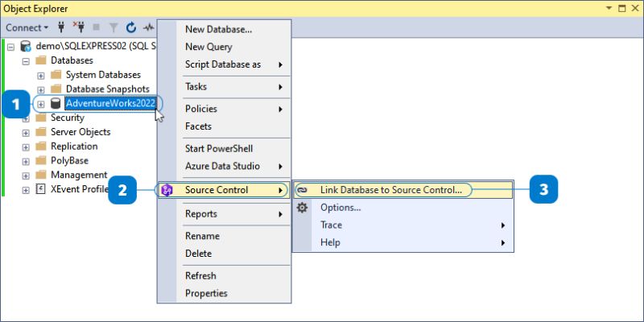
Task: Expand the XEvent Profiler node
Action: coord(26,190)
